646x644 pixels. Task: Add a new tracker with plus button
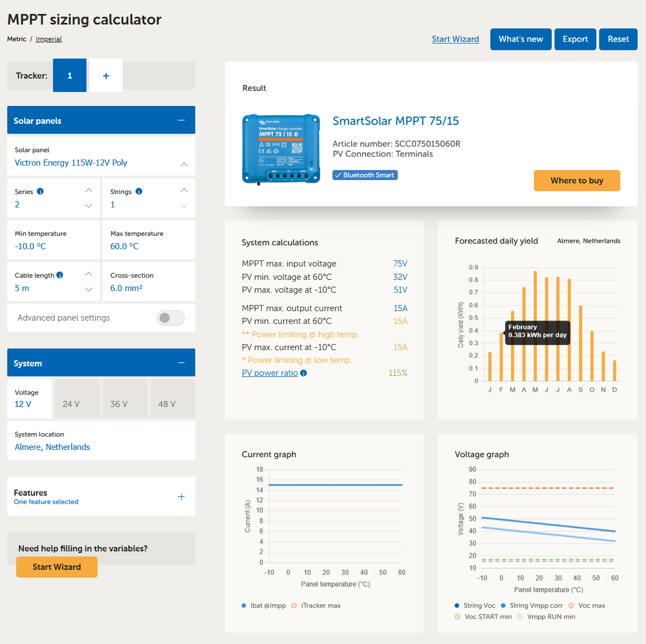pyautogui.click(x=106, y=75)
